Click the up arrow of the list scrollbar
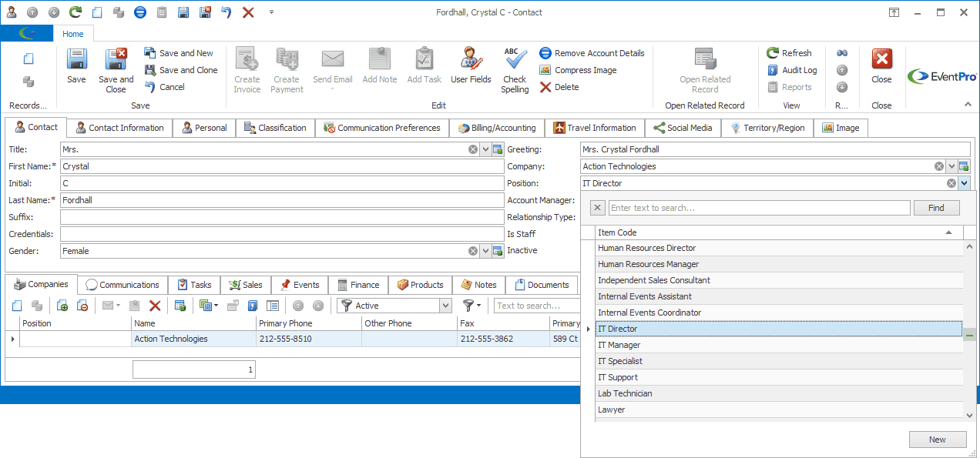Screen dimensions: 980x458 coord(969,246)
